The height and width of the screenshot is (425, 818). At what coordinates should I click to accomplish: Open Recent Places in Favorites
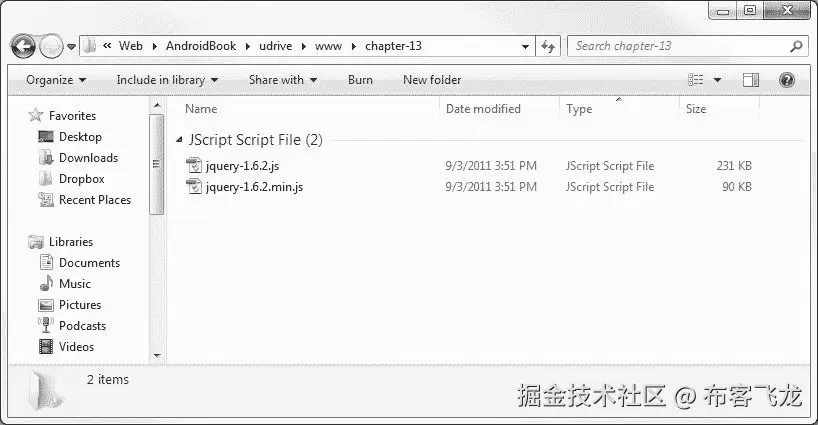click(x=95, y=200)
